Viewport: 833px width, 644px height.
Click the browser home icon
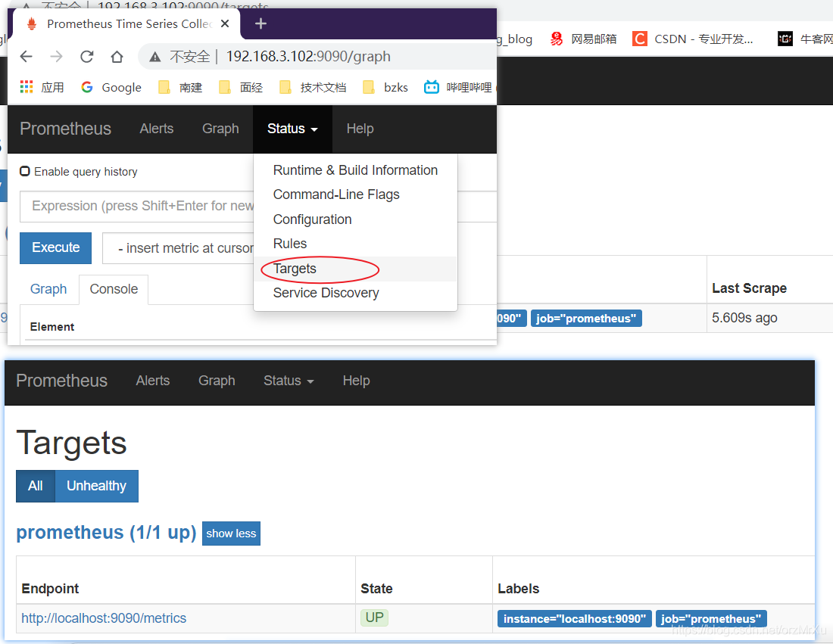tap(116, 56)
